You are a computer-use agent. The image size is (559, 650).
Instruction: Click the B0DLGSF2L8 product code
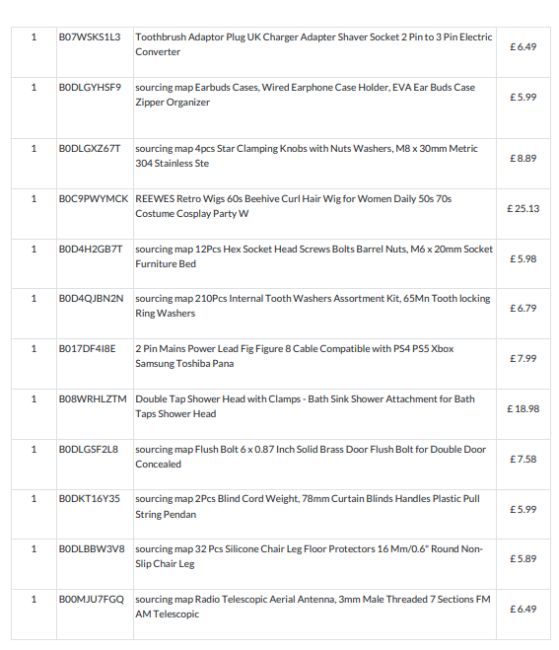[88, 449]
